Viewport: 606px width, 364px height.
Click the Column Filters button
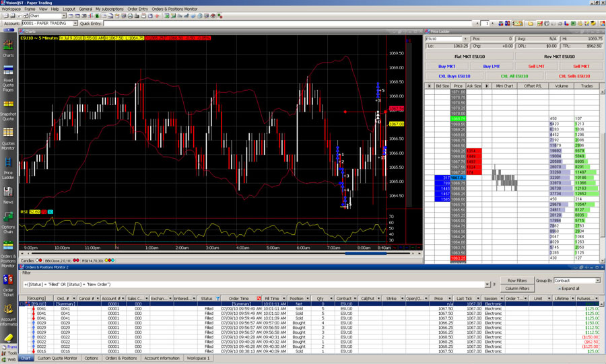[517, 289]
